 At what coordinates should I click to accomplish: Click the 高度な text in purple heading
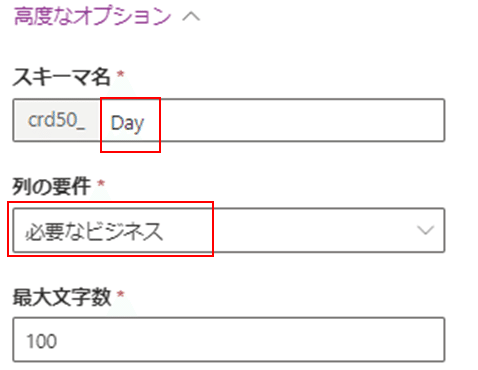pyautogui.click(x=44, y=16)
